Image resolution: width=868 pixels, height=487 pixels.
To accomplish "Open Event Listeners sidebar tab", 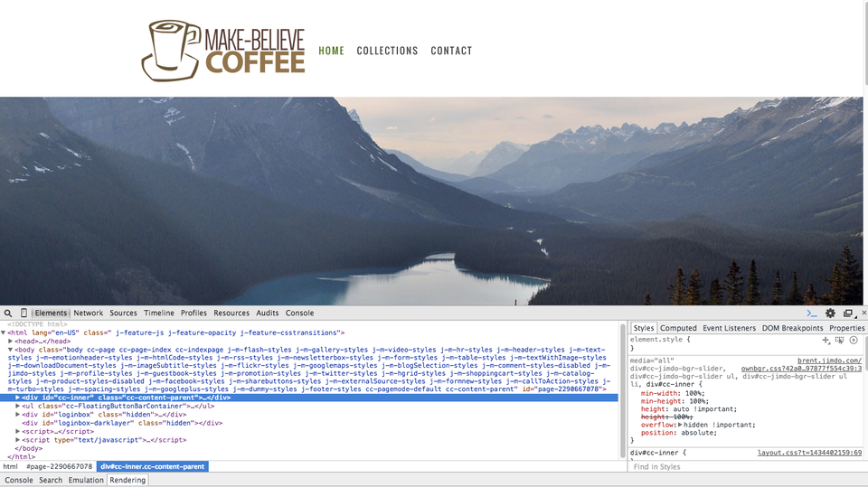I will [x=729, y=328].
